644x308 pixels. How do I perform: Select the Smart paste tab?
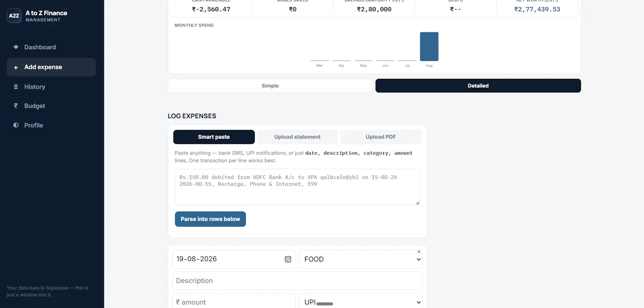(x=214, y=137)
